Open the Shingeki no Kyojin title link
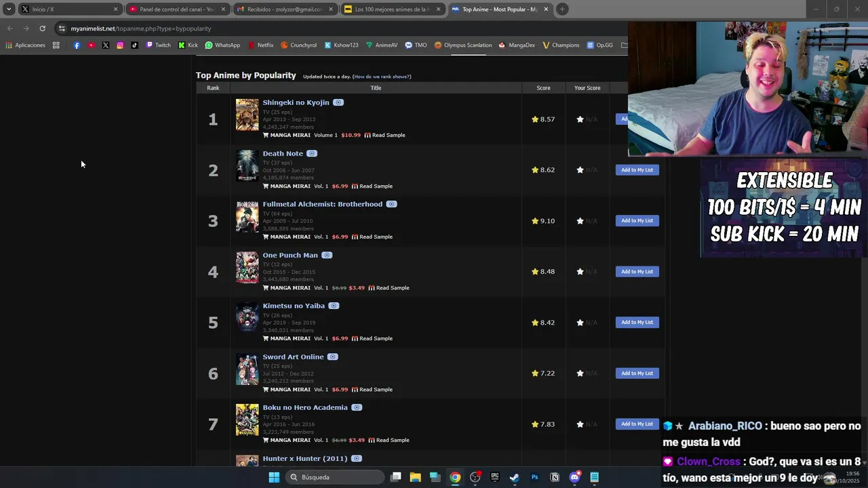The height and width of the screenshot is (488, 868). click(x=296, y=102)
